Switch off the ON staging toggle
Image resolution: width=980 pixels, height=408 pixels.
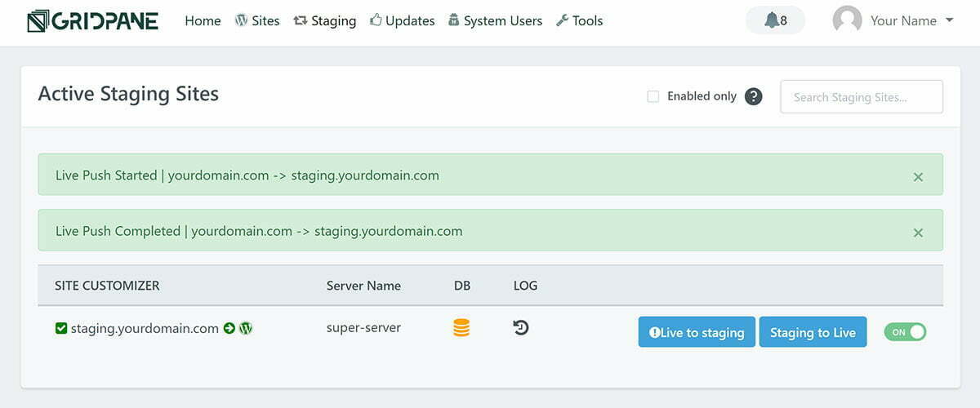coord(905,332)
